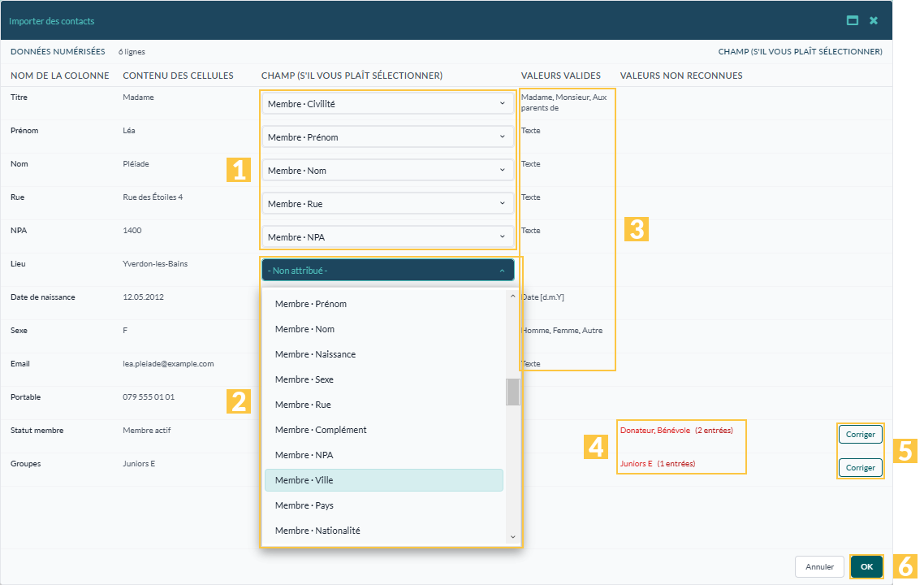Image resolution: width=924 pixels, height=585 pixels.
Task: Click the Annuler button
Action: tap(820, 567)
